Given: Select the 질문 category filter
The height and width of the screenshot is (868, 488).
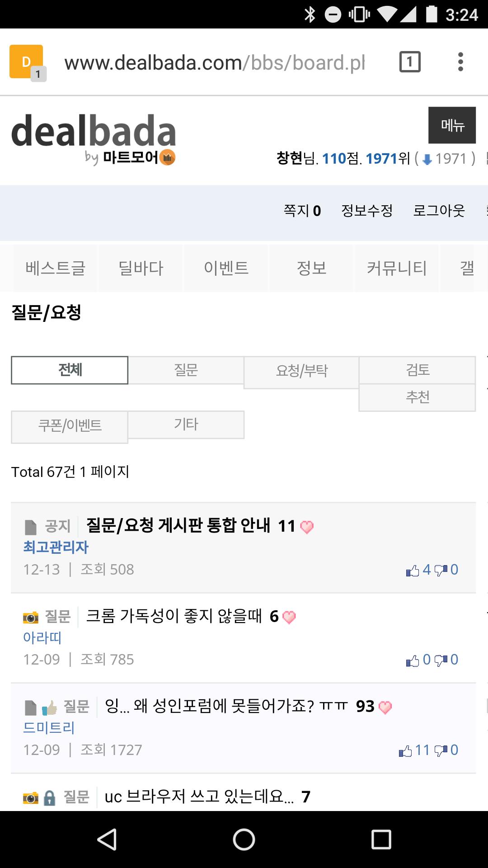Looking at the screenshot, I should tap(186, 370).
